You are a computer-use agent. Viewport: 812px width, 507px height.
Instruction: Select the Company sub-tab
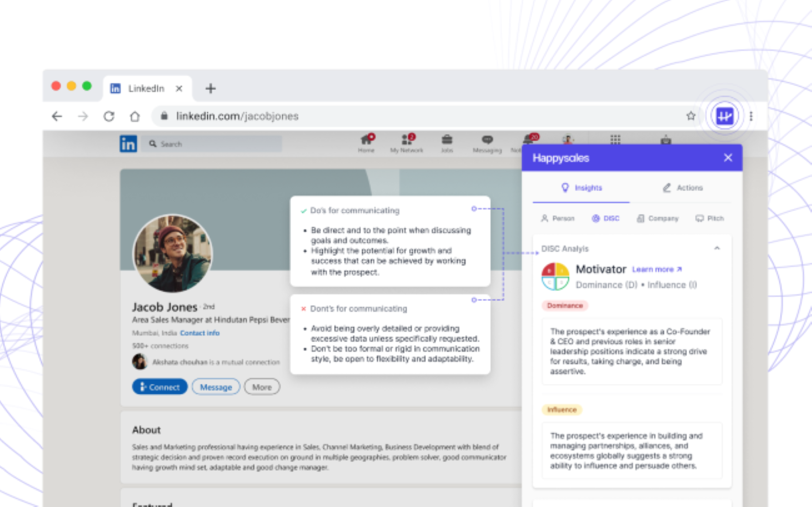point(657,218)
